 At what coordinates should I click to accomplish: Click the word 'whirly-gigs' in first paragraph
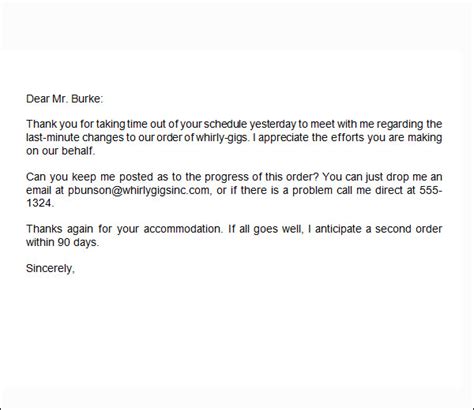(222, 138)
